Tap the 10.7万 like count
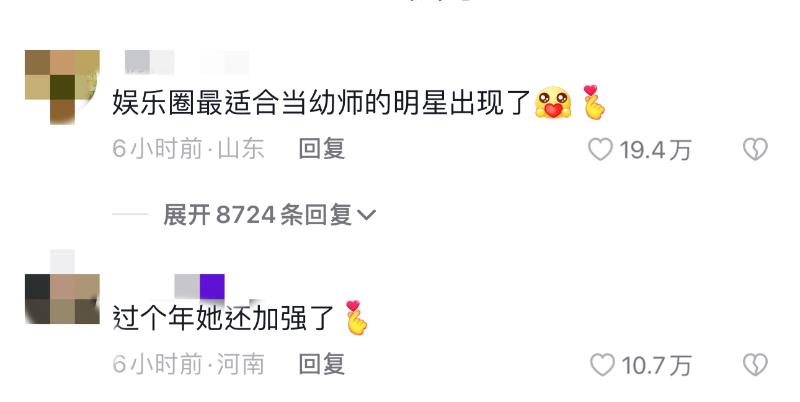 point(656,366)
